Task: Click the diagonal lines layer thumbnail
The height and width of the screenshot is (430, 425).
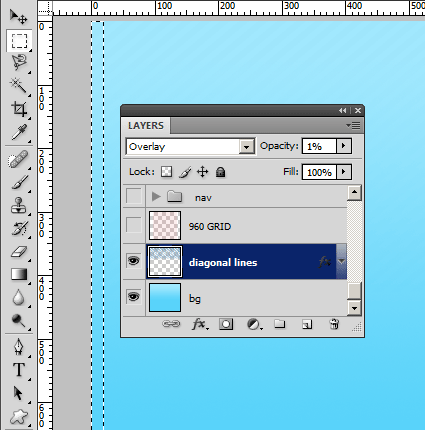Action: click(165, 262)
